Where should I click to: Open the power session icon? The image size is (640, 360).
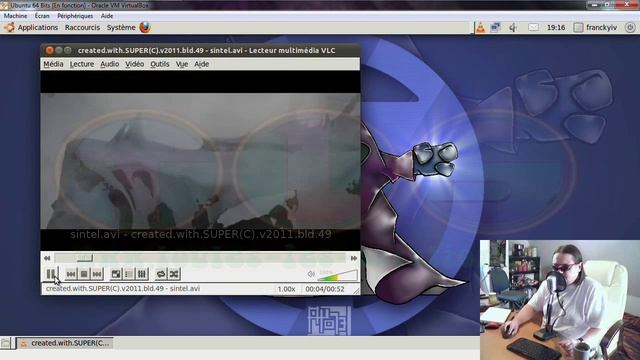pos(630,27)
